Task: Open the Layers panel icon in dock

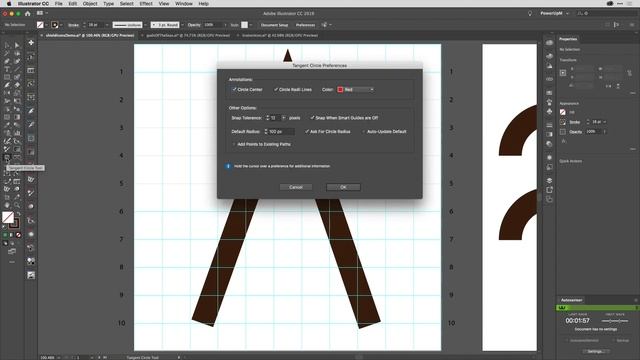Action: click(x=549, y=180)
